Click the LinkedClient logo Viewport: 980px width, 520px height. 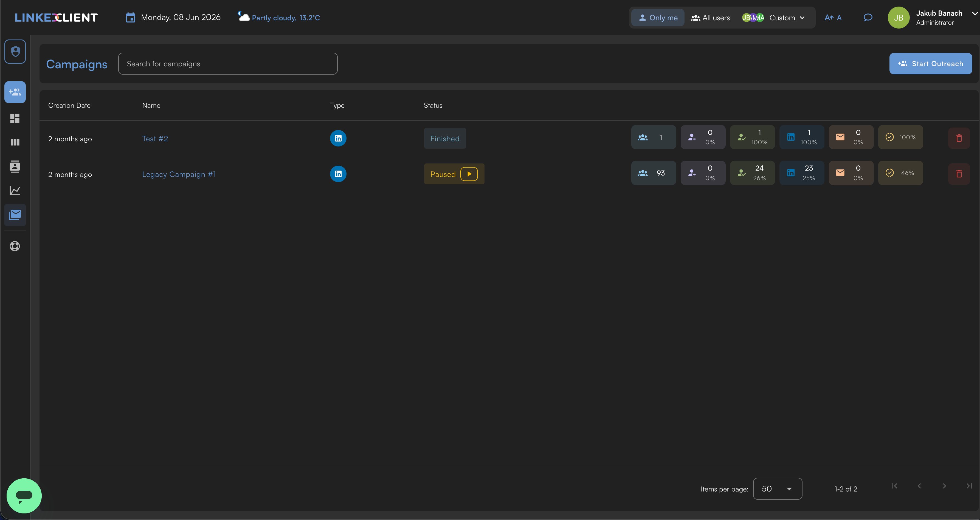[56, 18]
